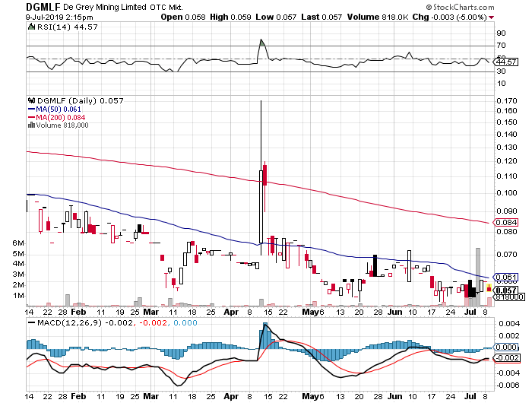The height and width of the screenshot is (403, 532).
Task: Click the 10 level on RSI axis
Action: (501, 84)
